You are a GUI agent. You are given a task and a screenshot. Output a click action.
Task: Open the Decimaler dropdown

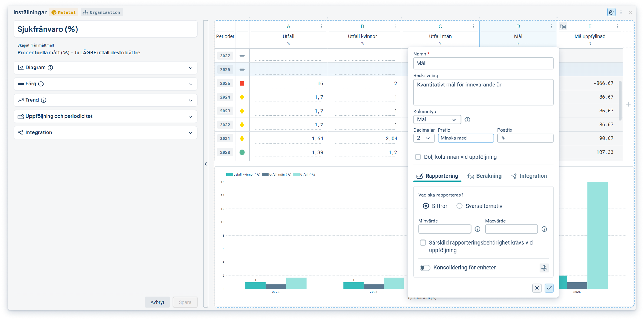tap(424, 138)
